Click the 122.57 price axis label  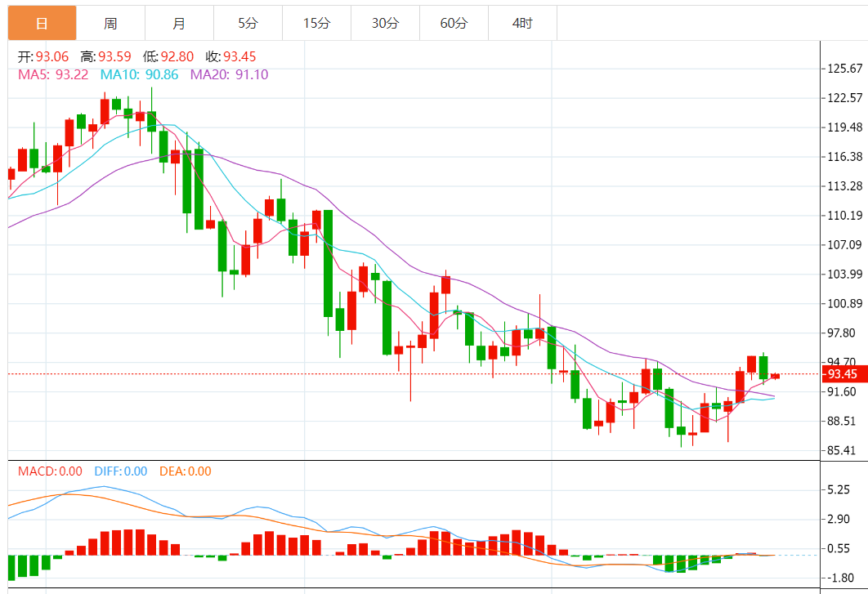(845, 98)
